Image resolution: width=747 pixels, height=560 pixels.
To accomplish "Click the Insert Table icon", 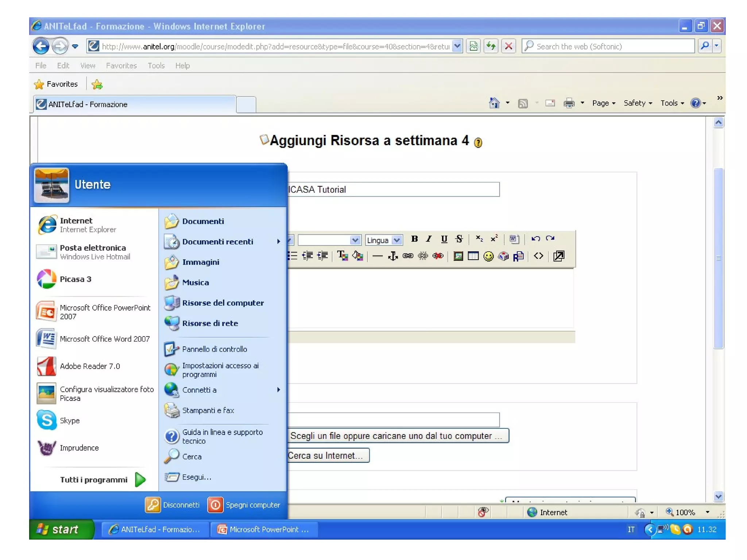I will 473,256.
